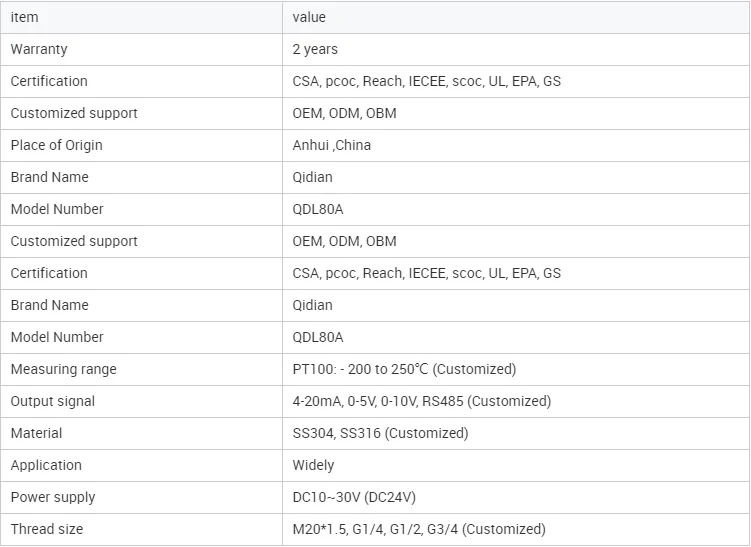Select the "Widely" application value

tap(313, 465)
